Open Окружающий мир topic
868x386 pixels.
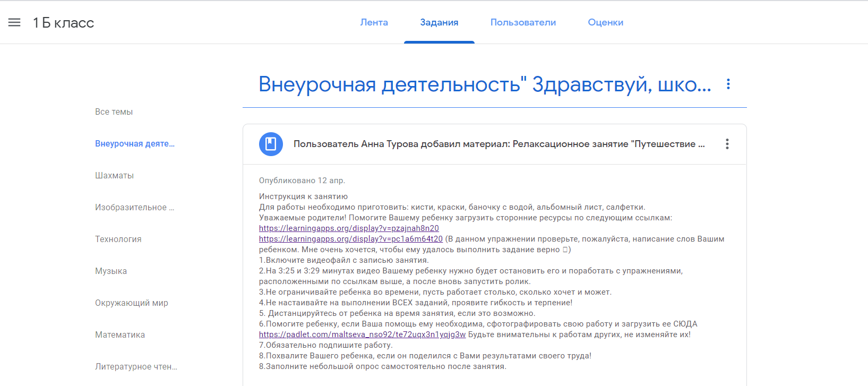pyautogui.click(x=131, y=303)
